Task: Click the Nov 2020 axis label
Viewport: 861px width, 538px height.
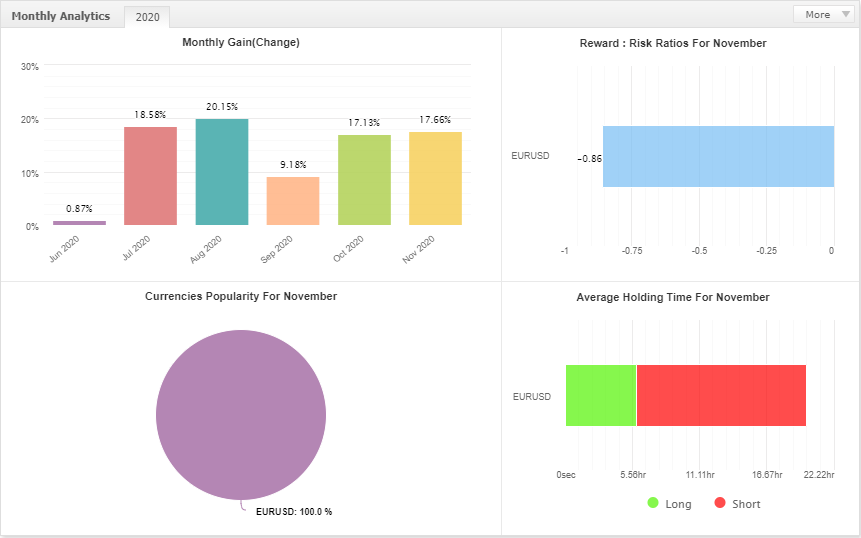Action: tap(418, 249)
